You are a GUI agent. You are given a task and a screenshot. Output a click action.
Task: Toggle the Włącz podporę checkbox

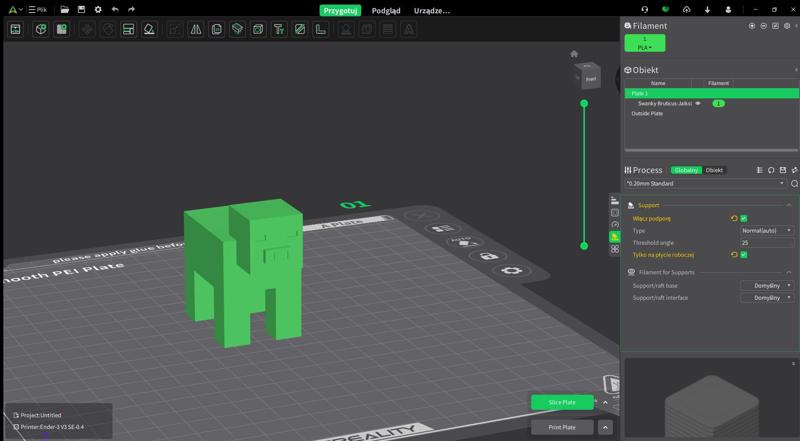743,218
